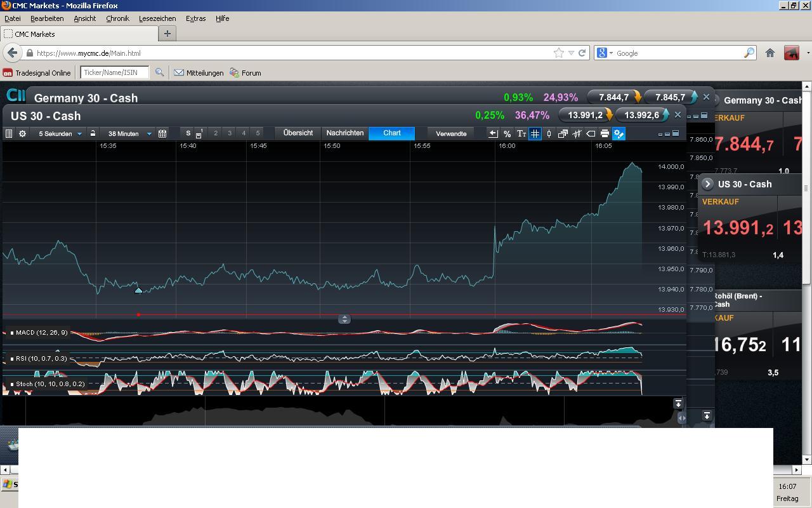
Task: Click the chart pane resize handle
Action: point(344,319)
